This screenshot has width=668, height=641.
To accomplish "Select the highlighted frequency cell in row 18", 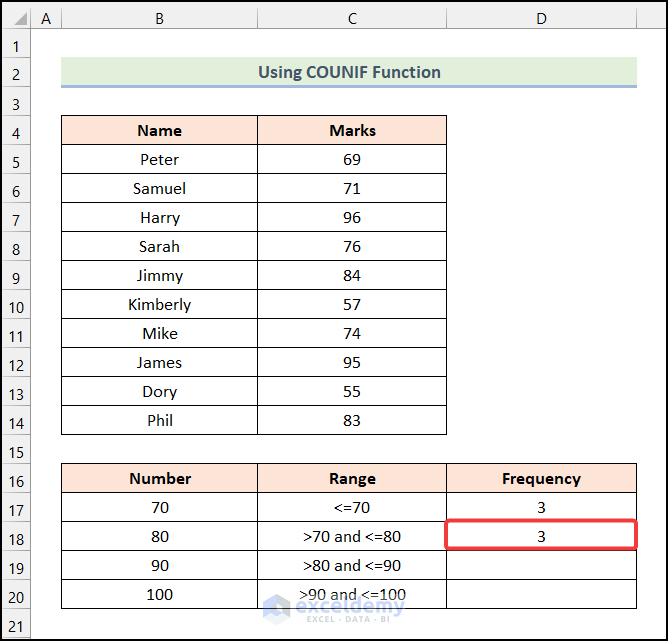I will (x=541, y=537).
